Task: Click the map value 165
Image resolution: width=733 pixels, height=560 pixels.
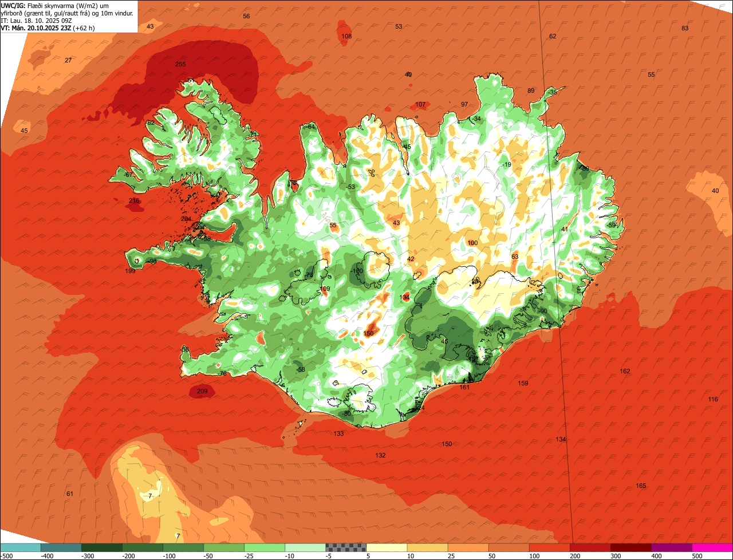Action: 641,486
